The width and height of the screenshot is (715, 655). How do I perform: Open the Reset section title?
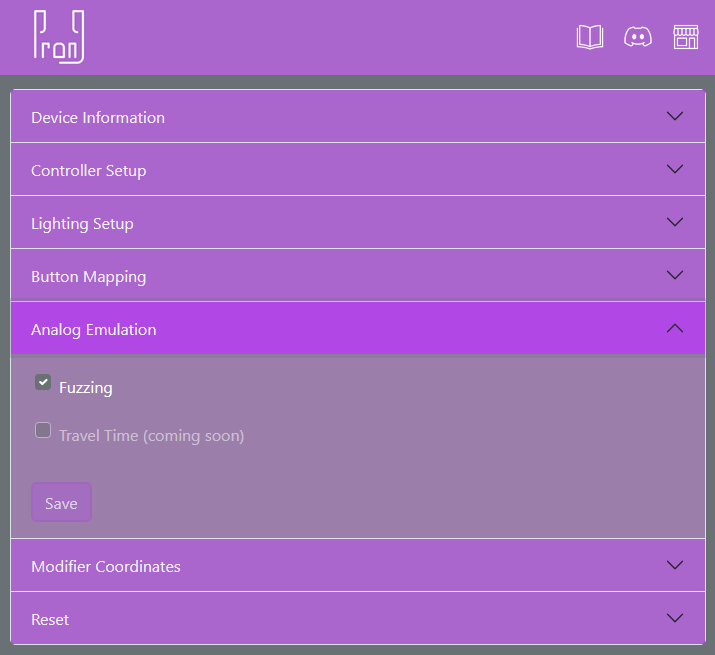point(50,619)
